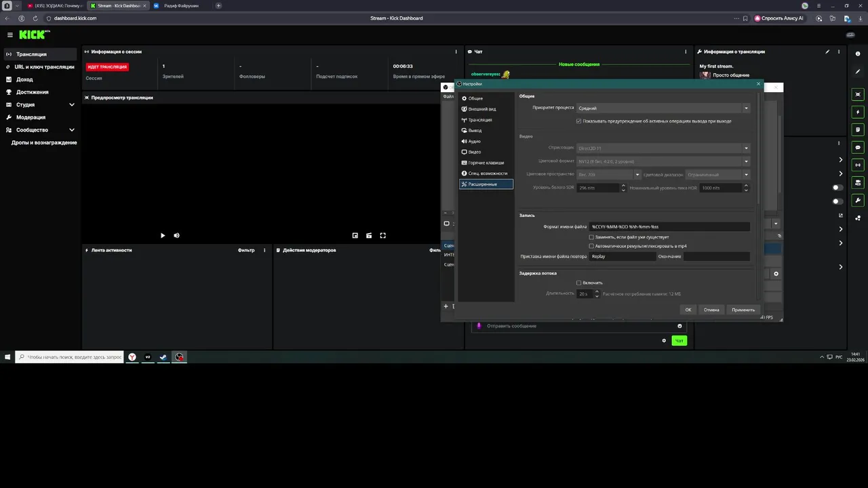
Task: Select Трансляция settings category in OBS
Action: point(486,120)
